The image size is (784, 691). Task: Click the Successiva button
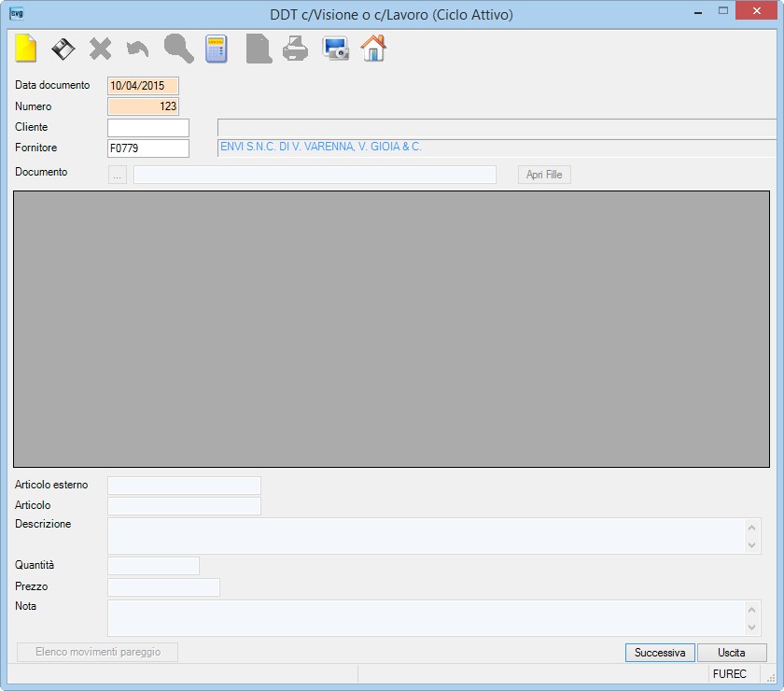click(660, 653)
